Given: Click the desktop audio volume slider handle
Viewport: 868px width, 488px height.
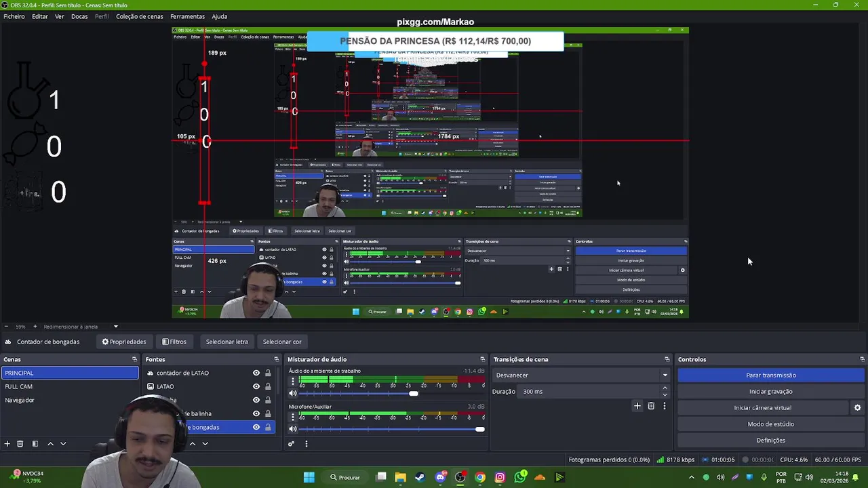Looking at the screenshot, I should 414,393.
